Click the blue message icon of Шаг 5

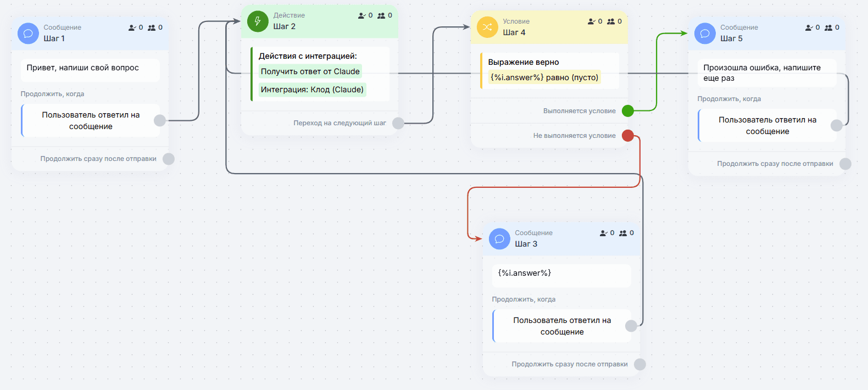coord(705,34)
